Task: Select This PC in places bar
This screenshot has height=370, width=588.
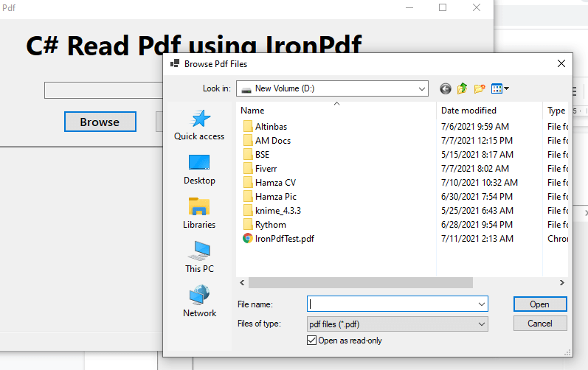Action: [x=199, y=258]
